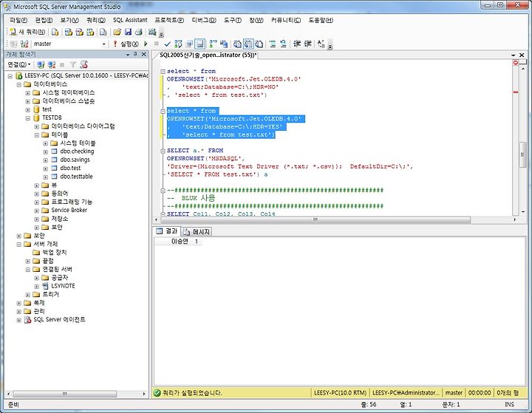This screenshot has width=532, height=413.
Task: Open the 연결(O) connect dropdown in Object Explorer
Action: point(19,64)
